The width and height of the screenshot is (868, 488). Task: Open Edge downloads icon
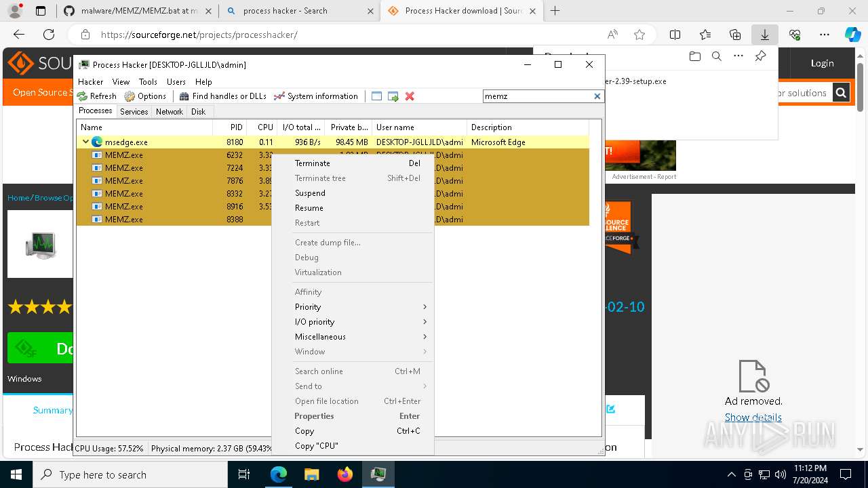765,35
